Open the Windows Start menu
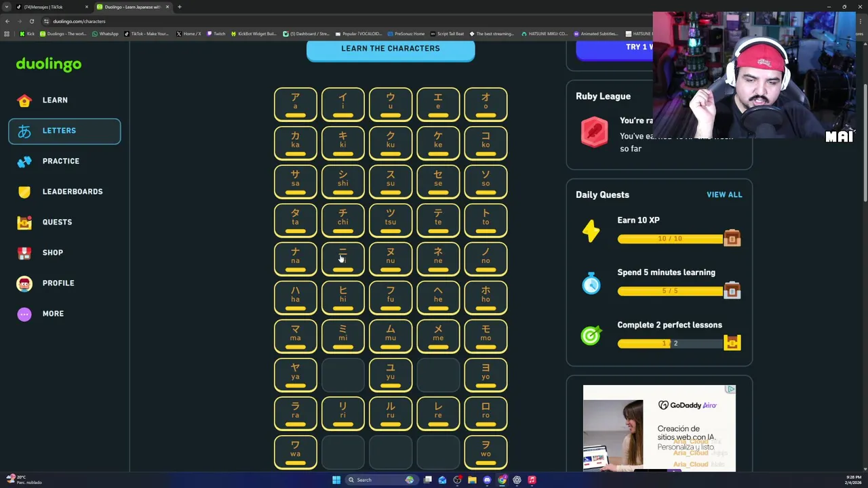The image size is (868, 488). (336, 480)
